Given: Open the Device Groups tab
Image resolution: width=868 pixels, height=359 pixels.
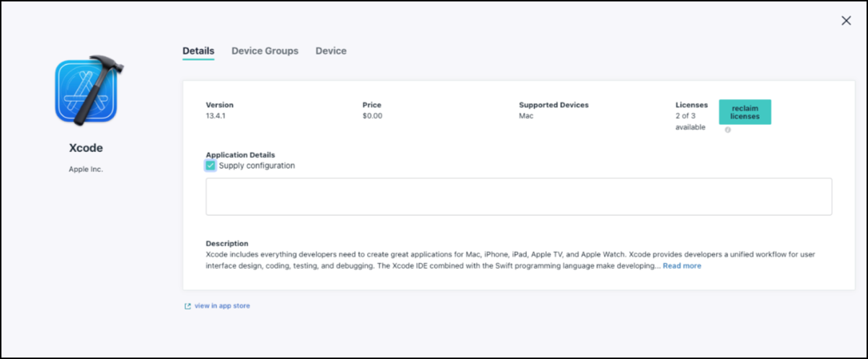Looking at the screenshot, I should click(x=265, y=51).
